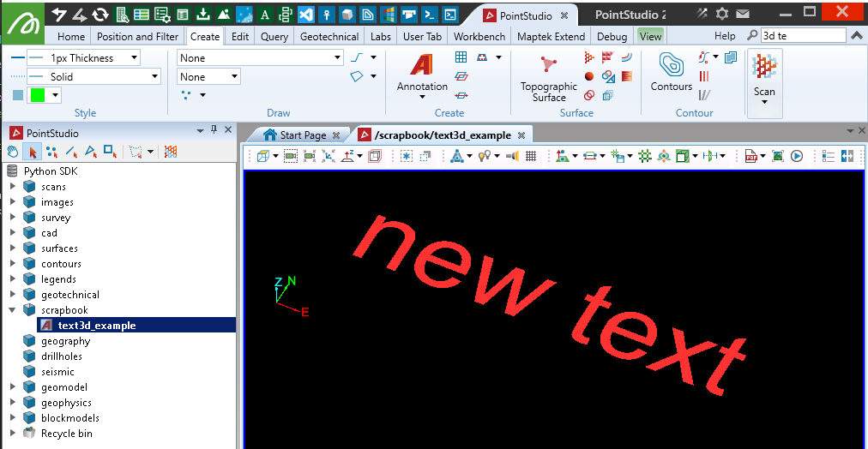The width and height of the screenshot is (868, 449).
Task: Open the Workbench ribbon tab
Action: (479, 37)
